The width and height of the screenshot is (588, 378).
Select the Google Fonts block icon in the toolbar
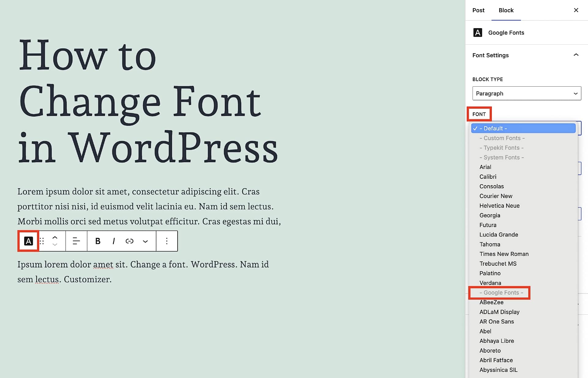(28, 241)
